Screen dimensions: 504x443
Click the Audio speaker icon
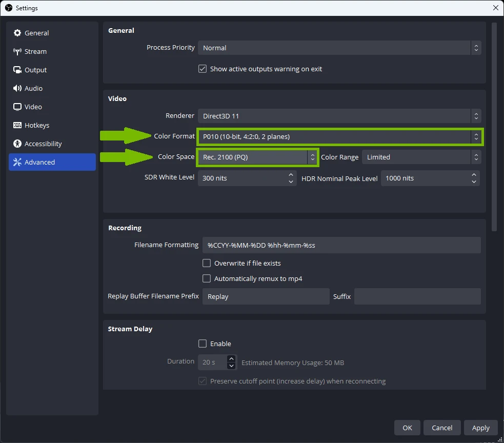pyautogui.click(x=17, y=88)
